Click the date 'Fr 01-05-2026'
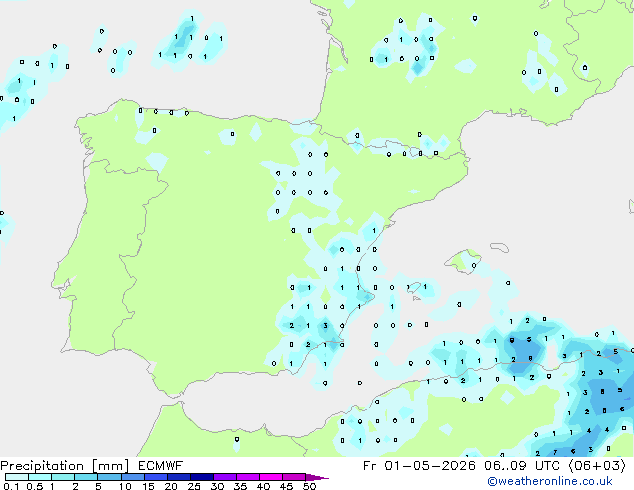 coord(419,465)
